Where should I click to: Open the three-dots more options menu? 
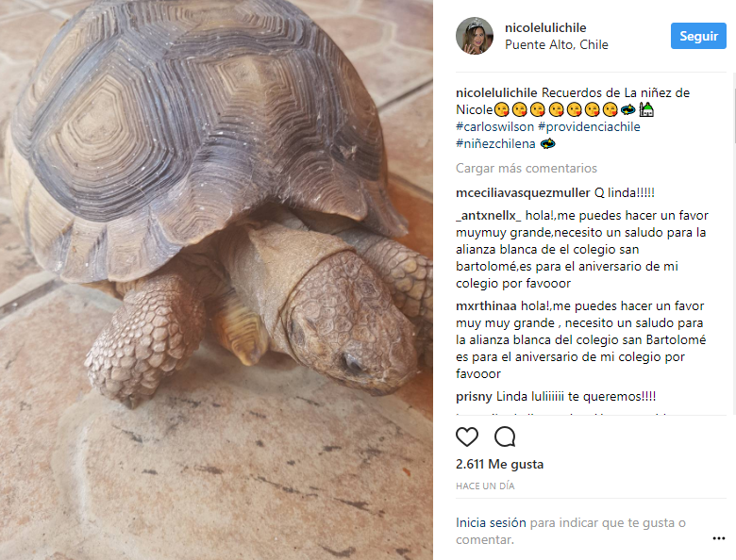coord(719,538)
